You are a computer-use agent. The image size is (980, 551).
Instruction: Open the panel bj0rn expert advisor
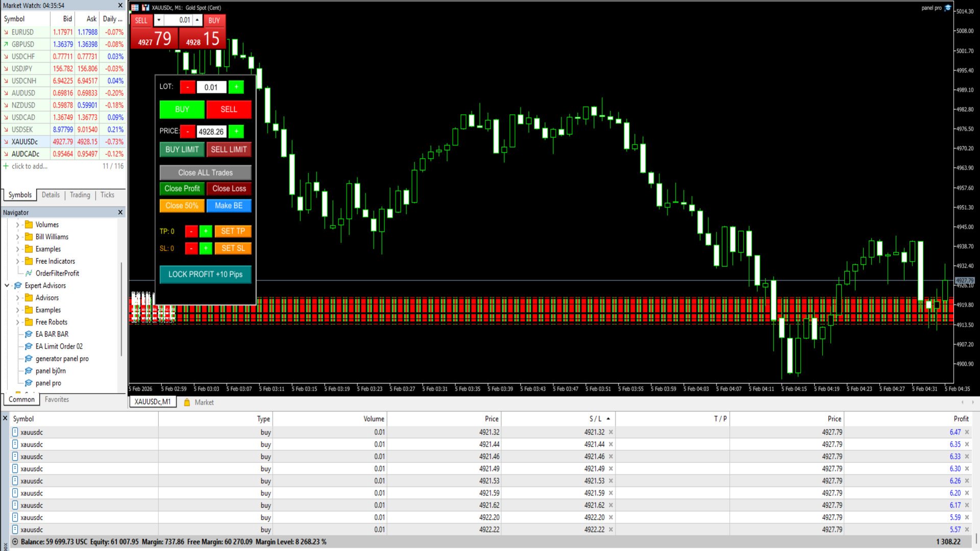pyautogui.click(x=50, y=371)
